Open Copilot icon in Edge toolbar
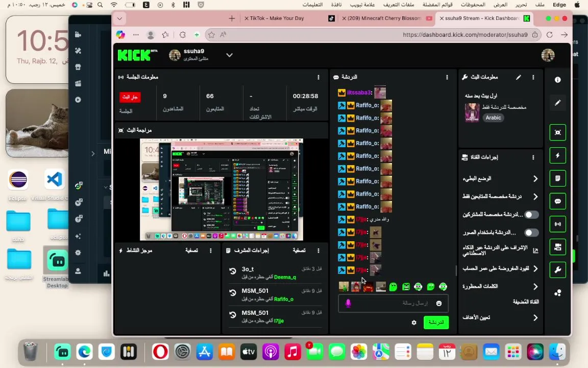The height and width of the screenshot is (368, 588). coord(120,35)
